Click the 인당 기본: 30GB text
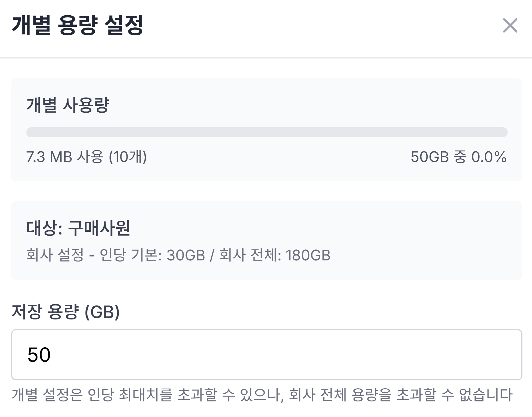532x417 pixels. point(152,255)
